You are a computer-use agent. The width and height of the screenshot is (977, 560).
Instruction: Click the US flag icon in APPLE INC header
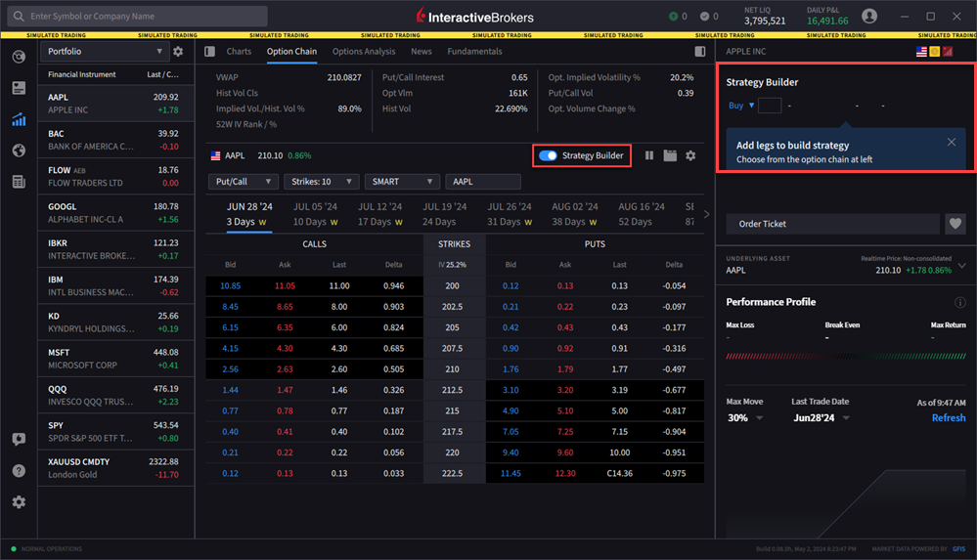click(x=921, y=52)
